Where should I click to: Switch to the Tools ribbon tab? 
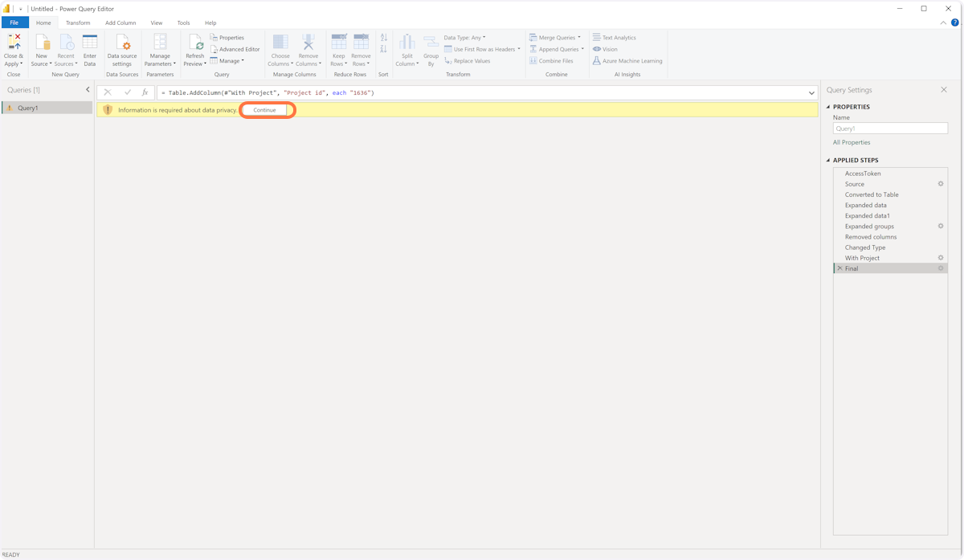[x=184, y=22]
